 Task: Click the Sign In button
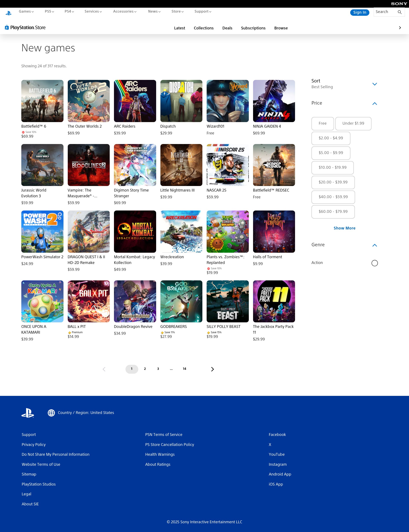pyautogui.click(x=360, y=12)
